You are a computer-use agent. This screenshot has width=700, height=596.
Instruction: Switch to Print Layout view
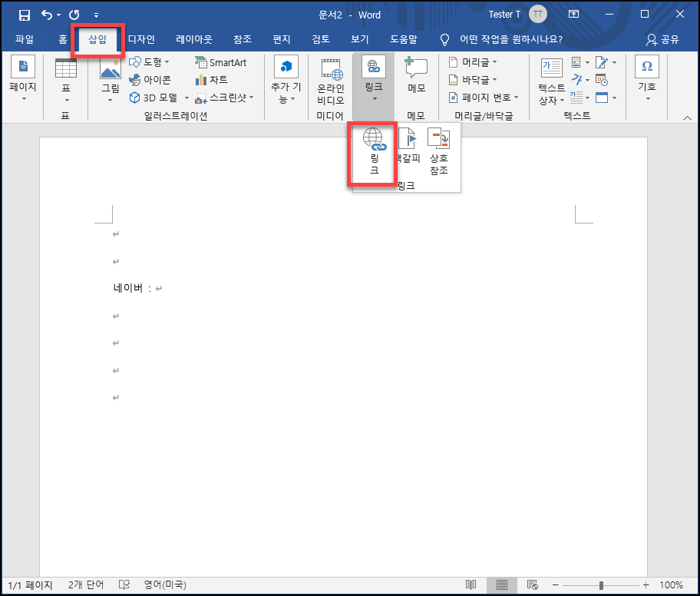pos(502,584)
